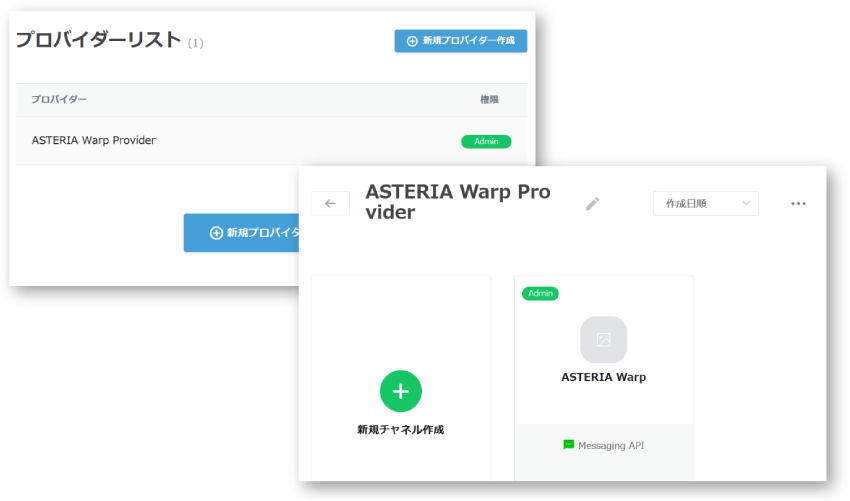Click the 新規プロバイダー作成 button at top
850x501 pixels.
(460, 41)
